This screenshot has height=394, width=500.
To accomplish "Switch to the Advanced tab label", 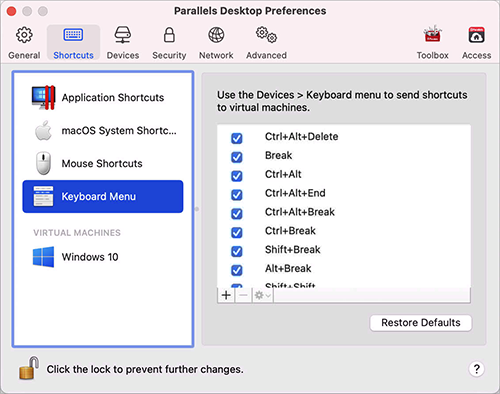I will [x=266, y=55].
